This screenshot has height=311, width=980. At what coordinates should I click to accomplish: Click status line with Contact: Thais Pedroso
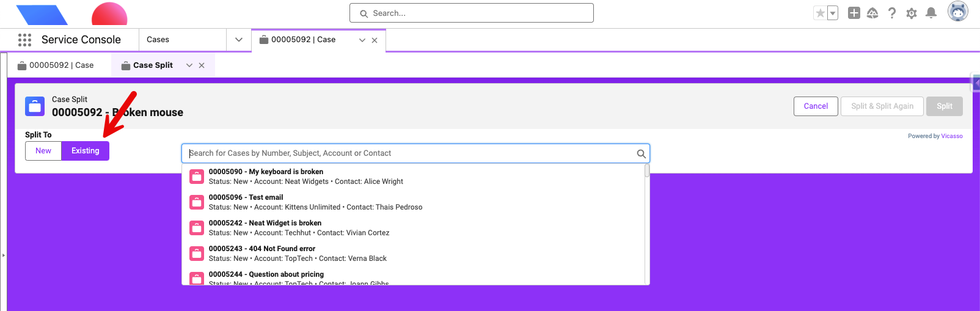tap(315, 207)
